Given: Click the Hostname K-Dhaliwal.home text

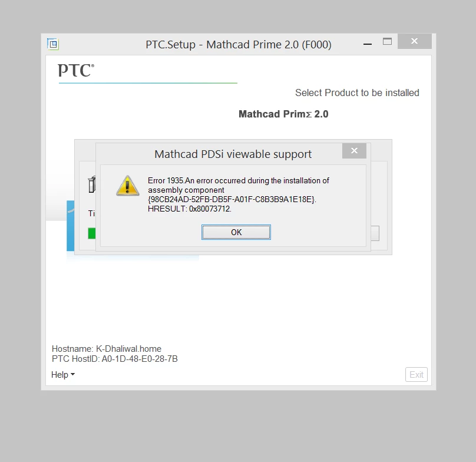Looking at the screenshot, I should (x=107, y=349).
